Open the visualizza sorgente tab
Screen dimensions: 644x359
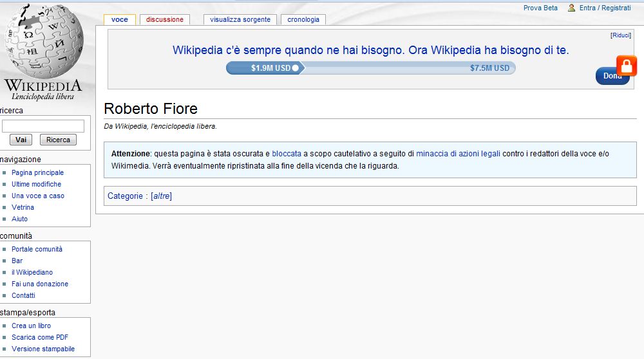tap(240, 19)
